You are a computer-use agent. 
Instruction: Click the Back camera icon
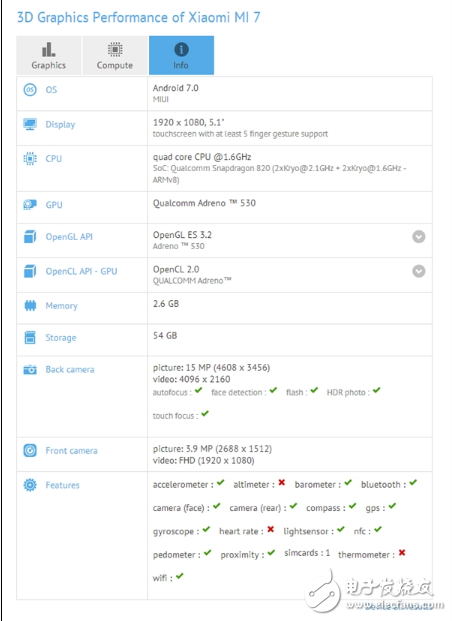30,370
